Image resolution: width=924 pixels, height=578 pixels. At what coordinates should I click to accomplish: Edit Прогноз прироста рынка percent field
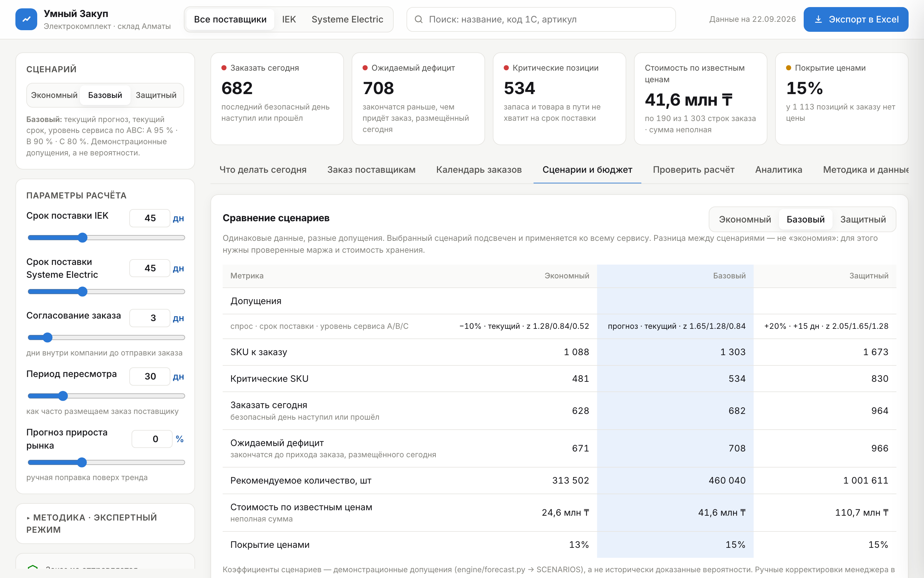tap(152, 439)
